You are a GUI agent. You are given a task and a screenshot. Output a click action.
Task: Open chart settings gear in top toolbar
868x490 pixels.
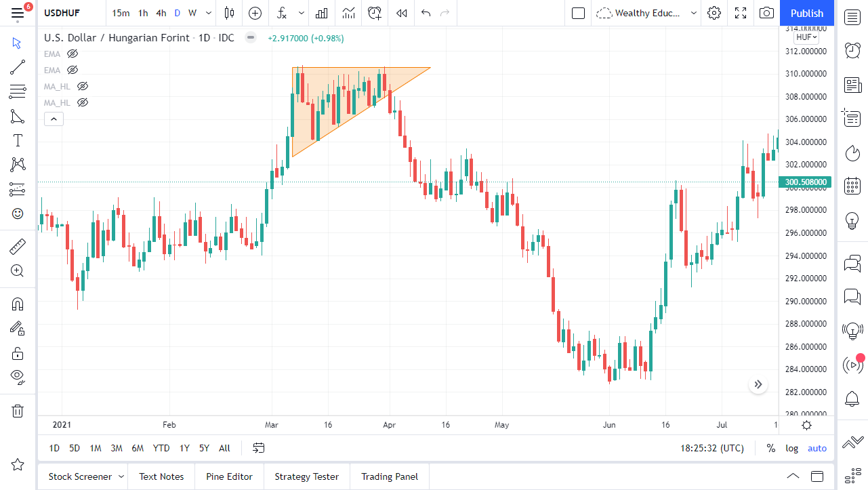pyautogui.click(x=714, y=13)
